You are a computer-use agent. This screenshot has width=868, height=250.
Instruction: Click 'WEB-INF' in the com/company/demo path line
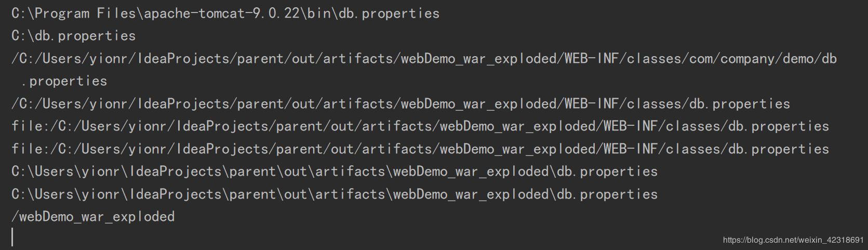click(x=592, y=59)
